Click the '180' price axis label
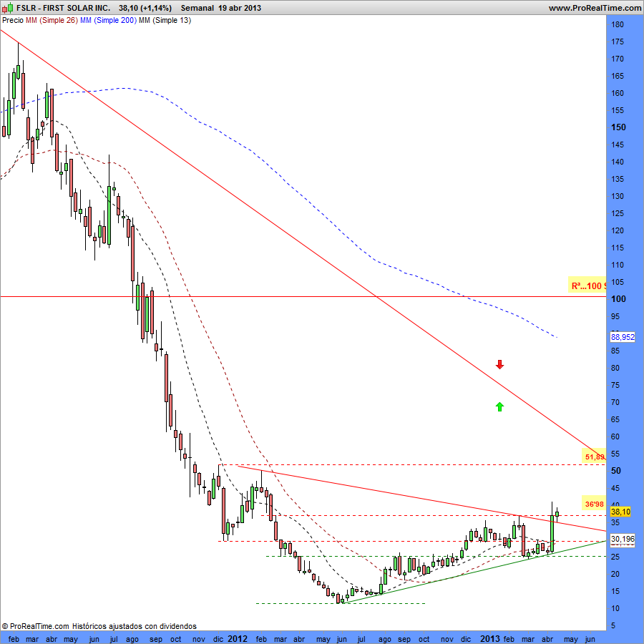The image size is (644, 644). (x=617, y=24)
